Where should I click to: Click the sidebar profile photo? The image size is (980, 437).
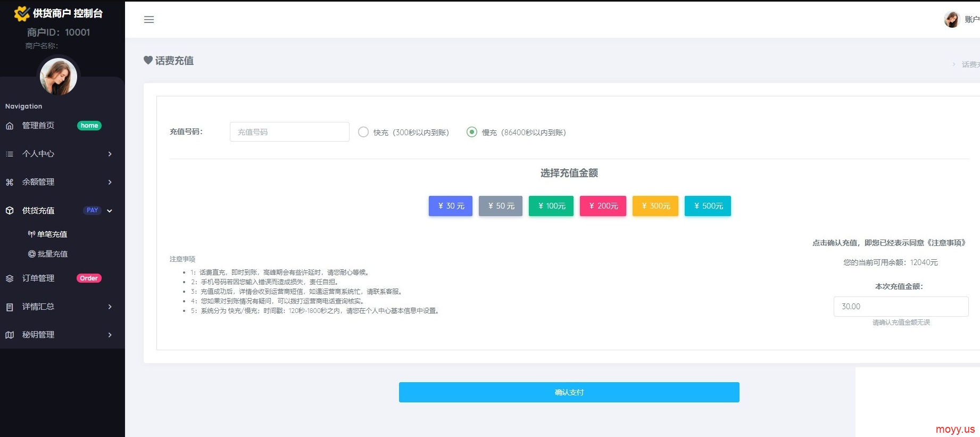click(59, 77)
